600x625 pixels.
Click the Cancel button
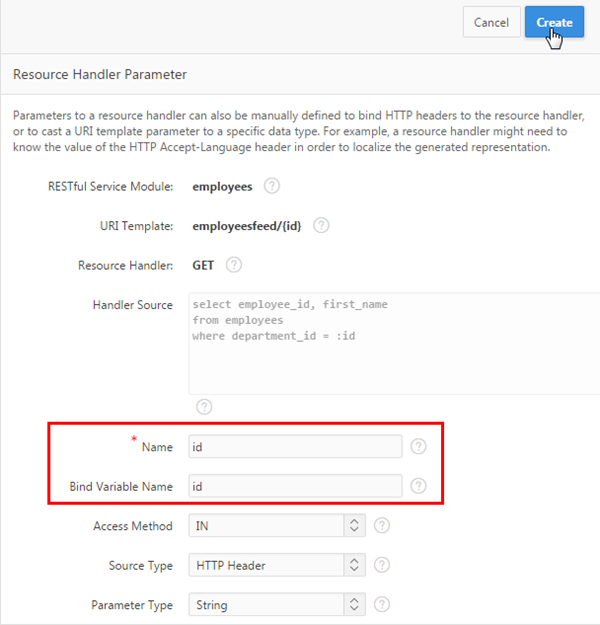[x=491, y=22]
